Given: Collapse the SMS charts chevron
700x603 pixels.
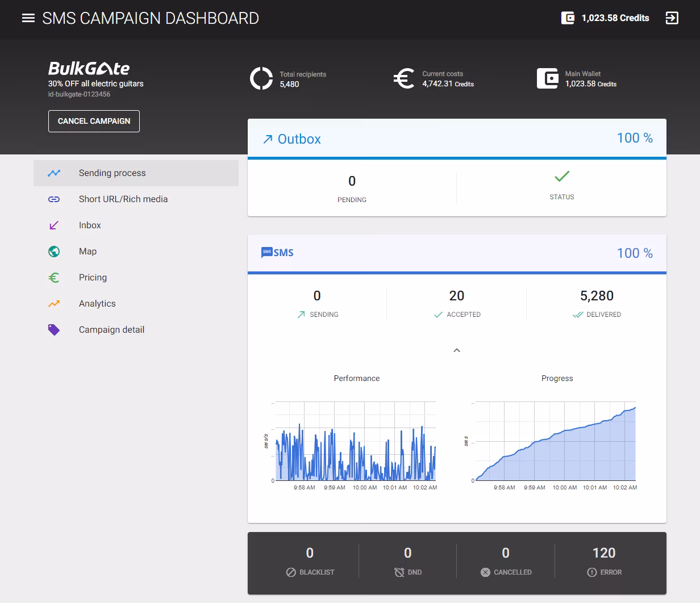Looking at the screenshot, I should (x=457, y=350).
